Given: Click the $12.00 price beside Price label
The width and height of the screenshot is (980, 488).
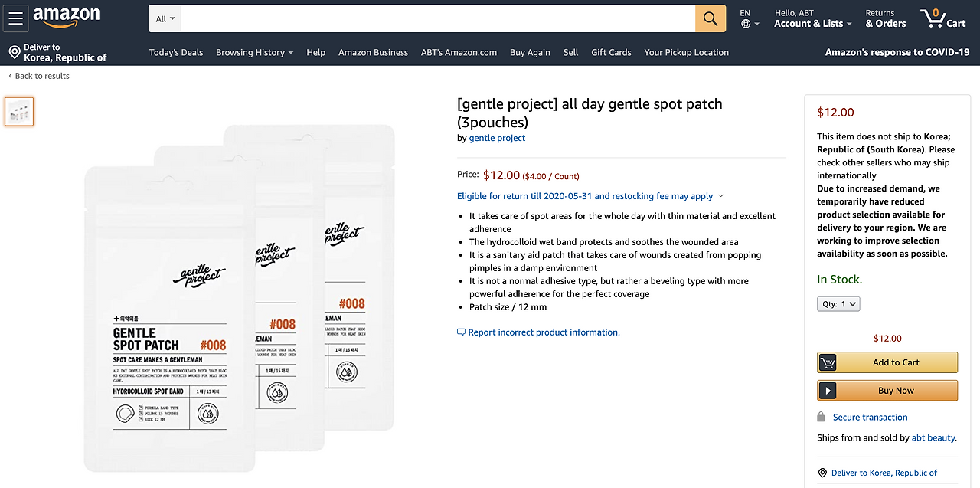Looking at the screenshot, I should 501,175.
